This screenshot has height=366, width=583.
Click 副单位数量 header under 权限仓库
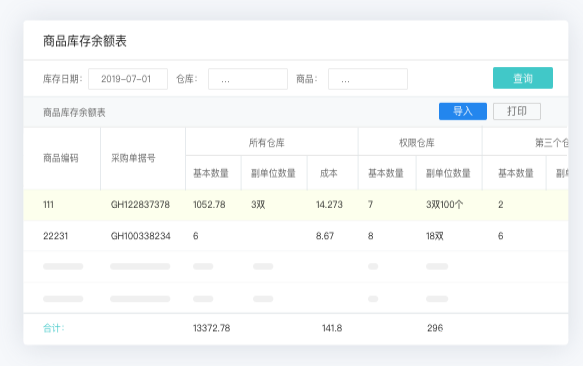(x=448, y=173)
